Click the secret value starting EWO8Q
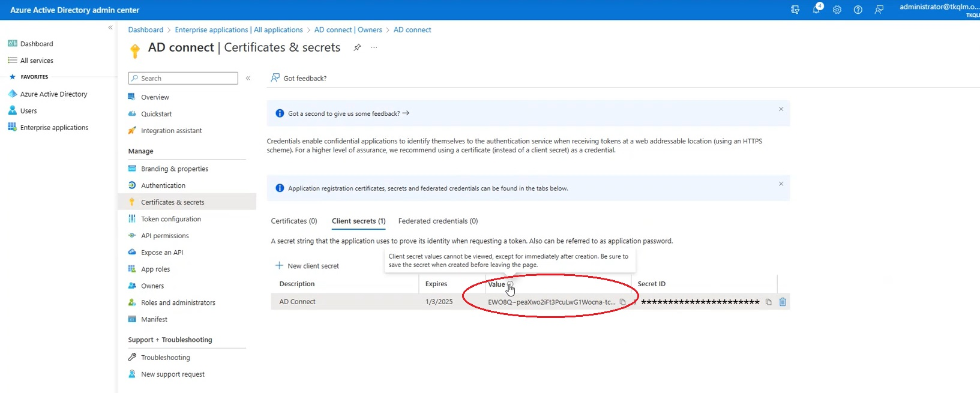This screenshot has width=980, height=393. pyautogui.click(x=552, y=302)
